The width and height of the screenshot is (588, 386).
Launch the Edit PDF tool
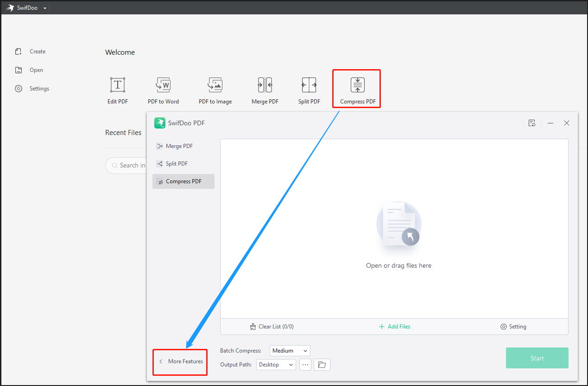[x=118, y=91]
